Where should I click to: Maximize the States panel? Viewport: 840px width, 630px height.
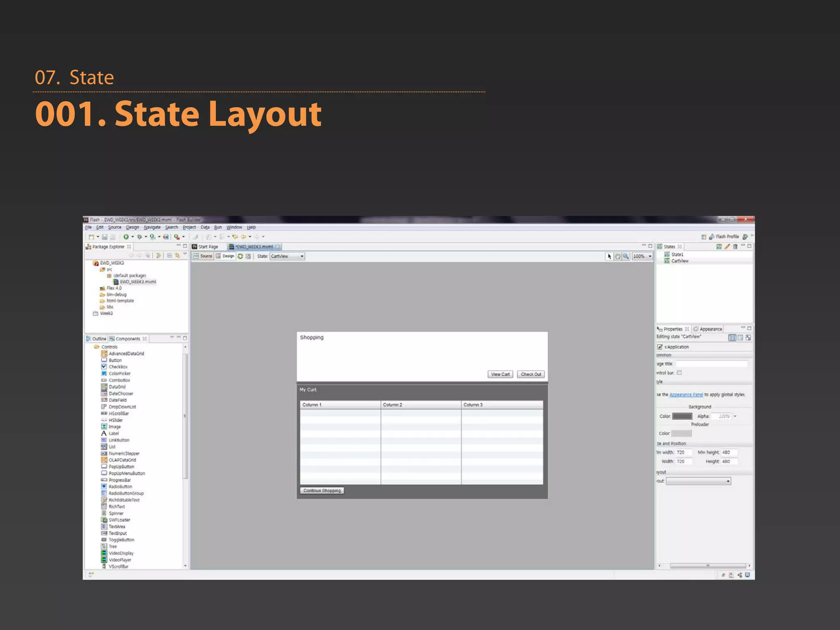pos(749,246)
